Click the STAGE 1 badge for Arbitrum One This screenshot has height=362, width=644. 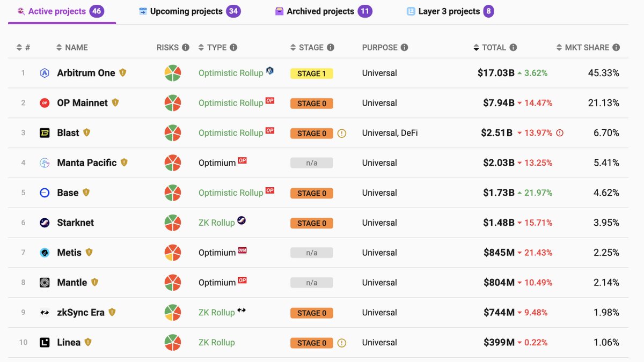[311, 73]
